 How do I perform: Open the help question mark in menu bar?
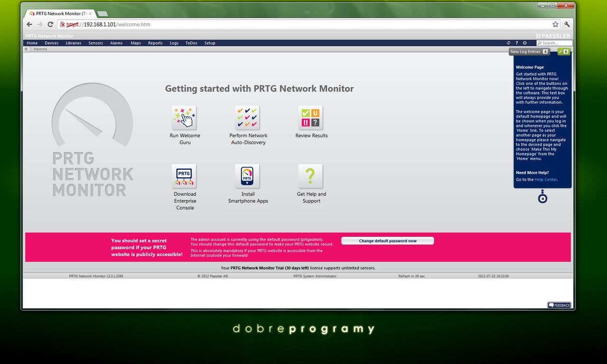pyautogui.click(x=517, y=43)
